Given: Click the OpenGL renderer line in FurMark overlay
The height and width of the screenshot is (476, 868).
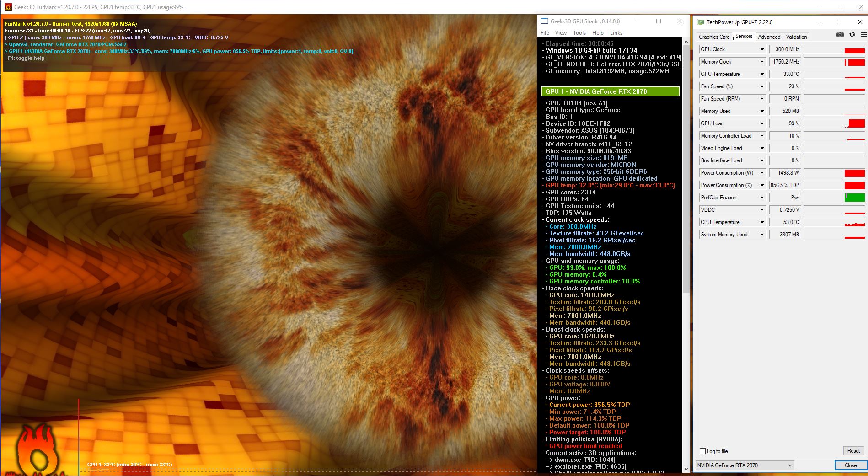Looking at the screenshot, I should point(65,44).
